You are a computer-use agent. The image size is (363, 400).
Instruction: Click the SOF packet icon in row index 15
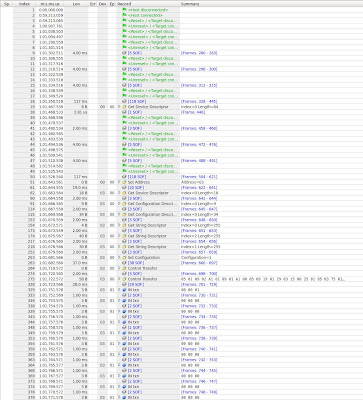pos(124,85)
